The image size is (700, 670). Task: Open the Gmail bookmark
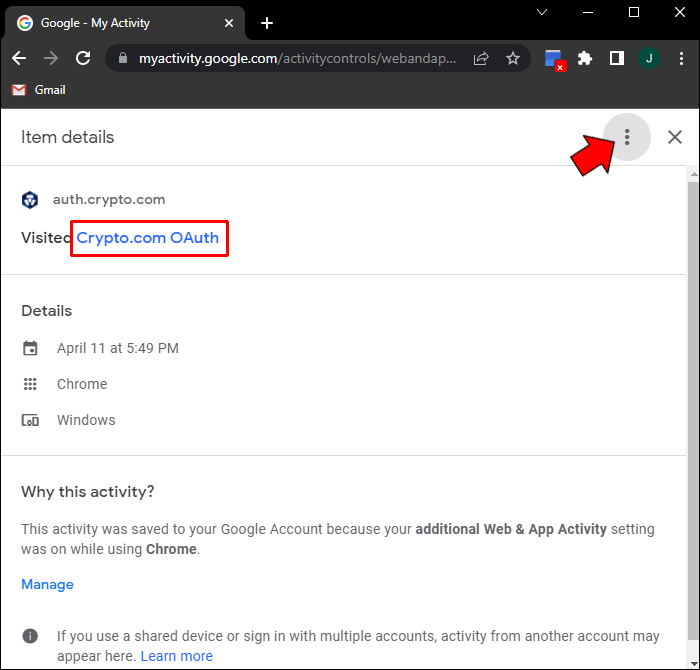[39, 90]
